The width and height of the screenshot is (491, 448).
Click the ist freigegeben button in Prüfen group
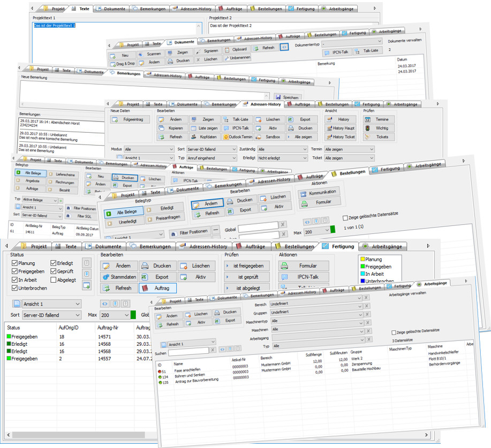(x=247, y=266)
